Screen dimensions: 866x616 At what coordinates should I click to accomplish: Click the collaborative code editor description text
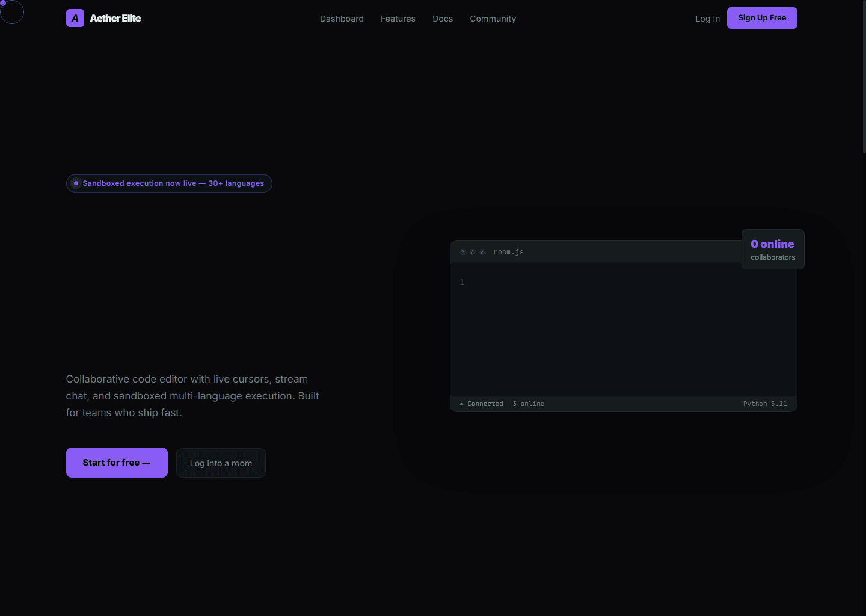click(192, 396)
